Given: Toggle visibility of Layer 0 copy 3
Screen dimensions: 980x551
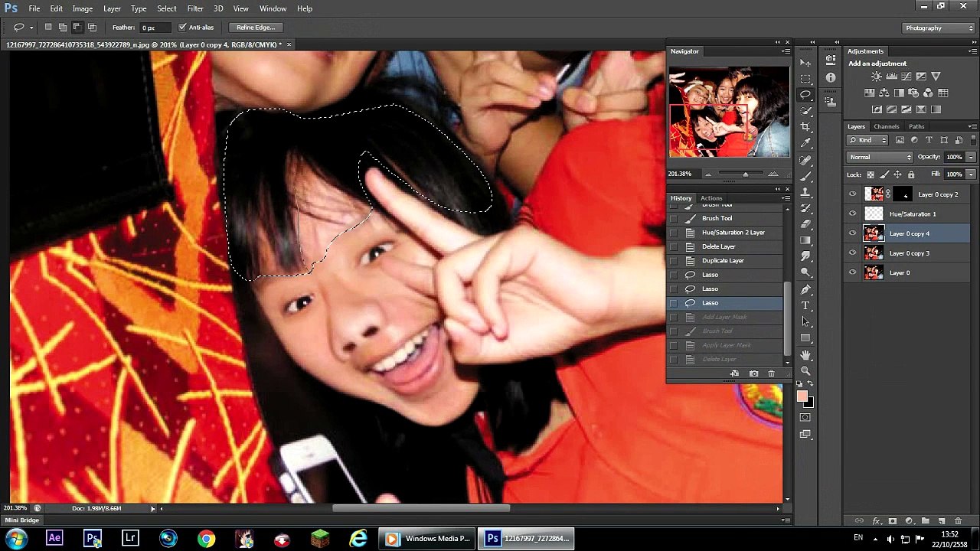Looking at the screenshot, I should tap(853, 253).
